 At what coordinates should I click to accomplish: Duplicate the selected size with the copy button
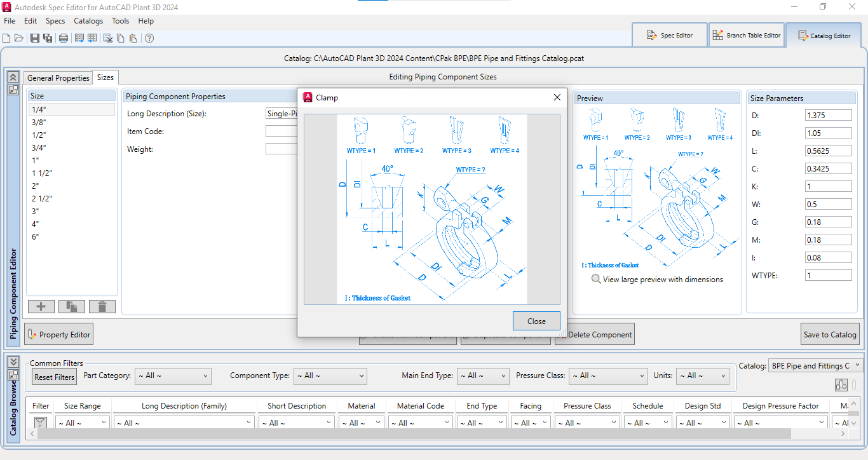click(72, 307)
